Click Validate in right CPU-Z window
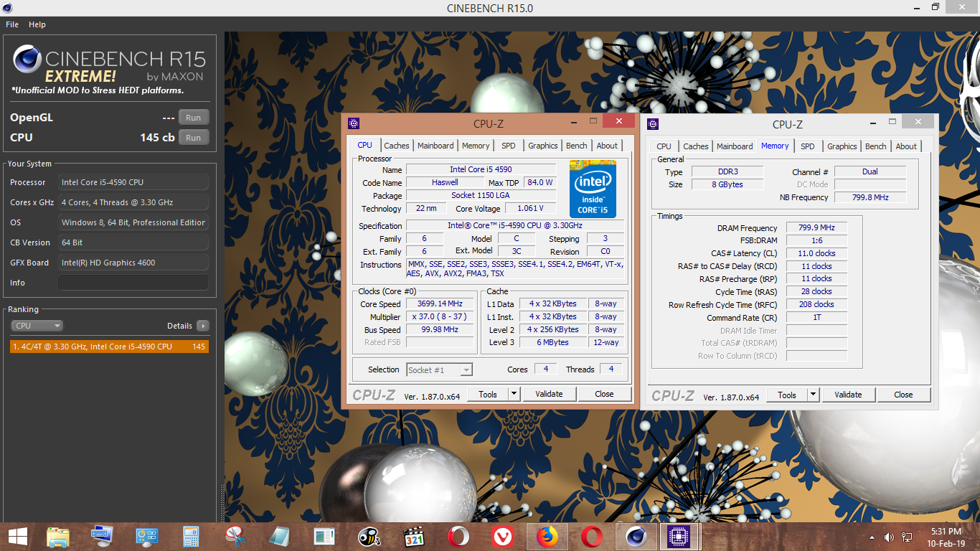 coord(848,395)
